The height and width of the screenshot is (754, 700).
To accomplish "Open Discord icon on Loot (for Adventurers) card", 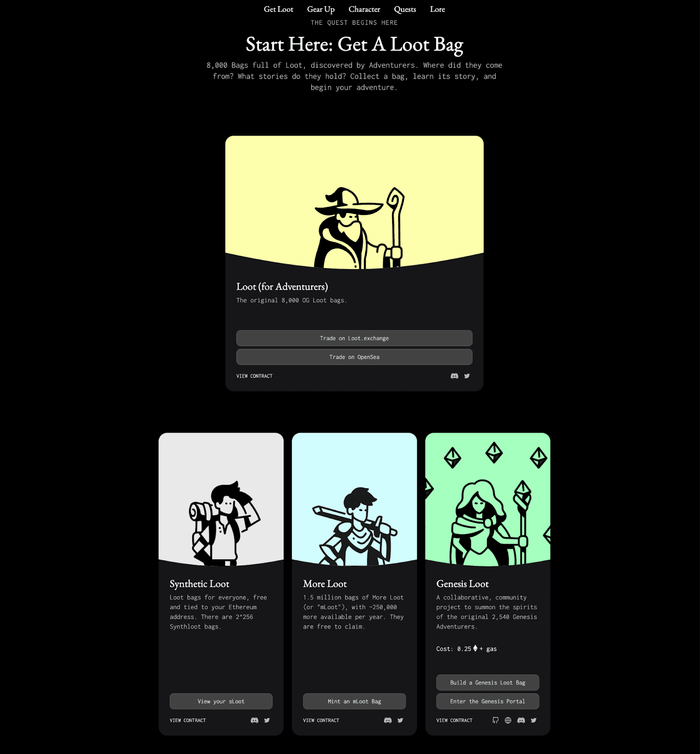I will [x=454, y=376].
